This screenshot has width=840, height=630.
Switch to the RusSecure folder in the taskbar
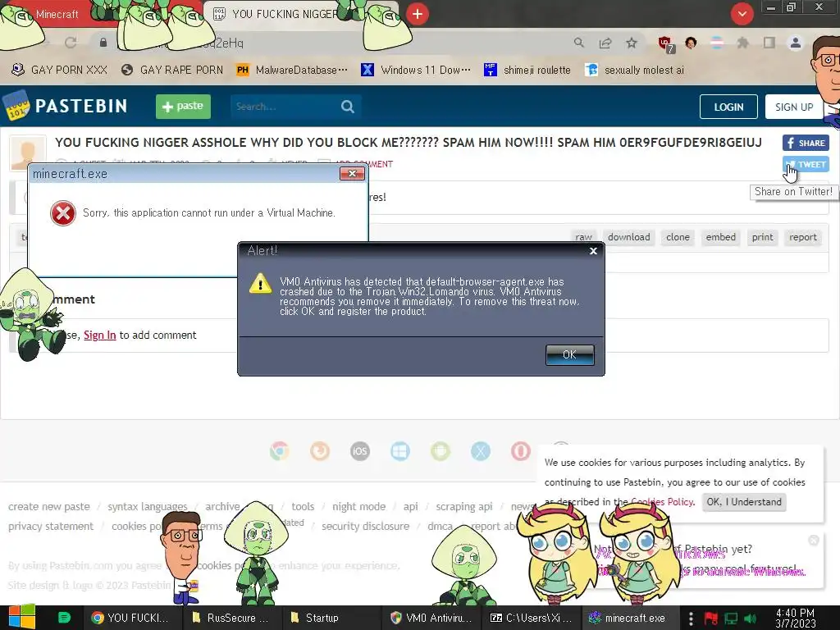(231, 618)
